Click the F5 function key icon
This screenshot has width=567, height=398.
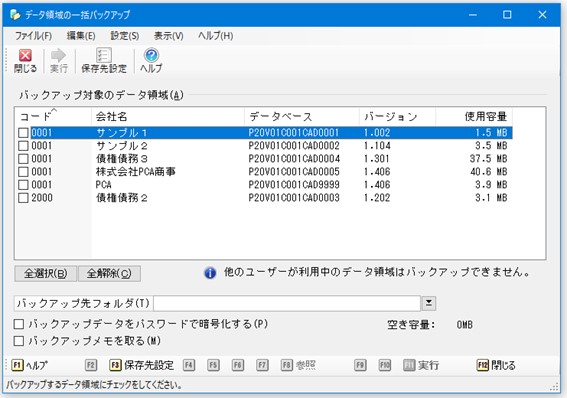[213, 365]
